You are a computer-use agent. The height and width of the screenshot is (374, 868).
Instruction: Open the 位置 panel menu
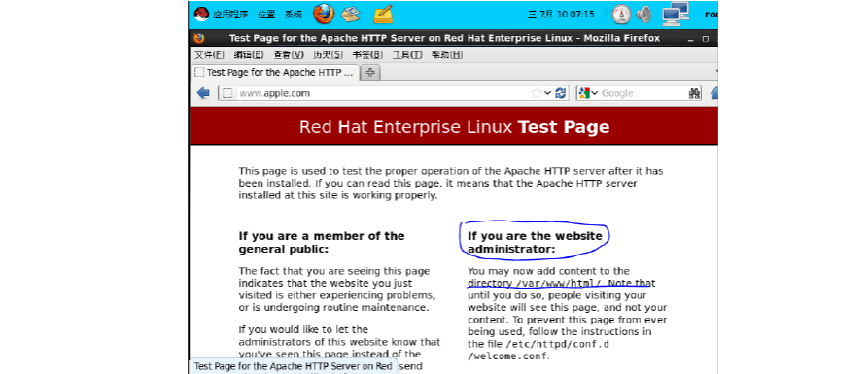pos(266,15)
